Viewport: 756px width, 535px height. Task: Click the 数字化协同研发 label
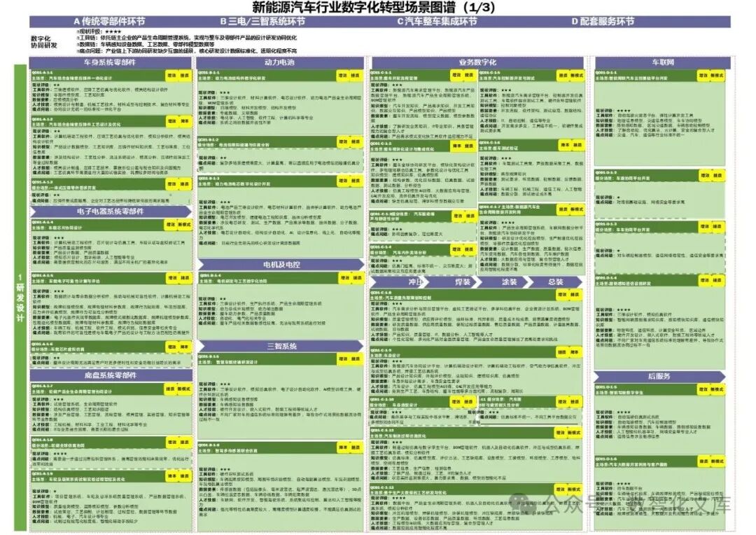click(x=44, y=41)
